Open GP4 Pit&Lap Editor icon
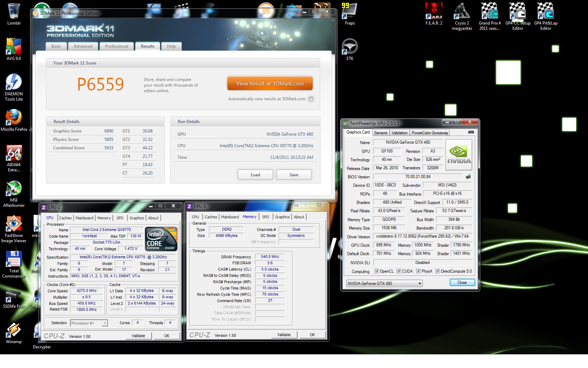This screenshot has width=588, height=368. pyautogui.click(x=546, y=16)
